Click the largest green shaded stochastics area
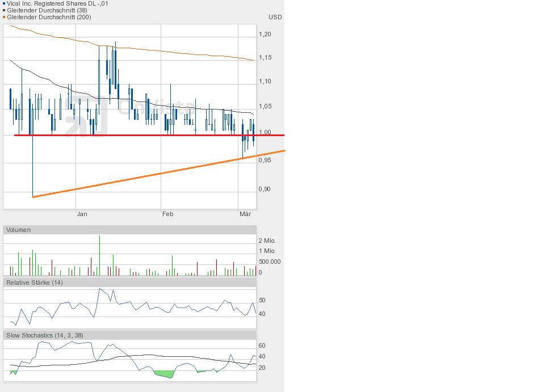The image size is (545, 392). (163, 374)
